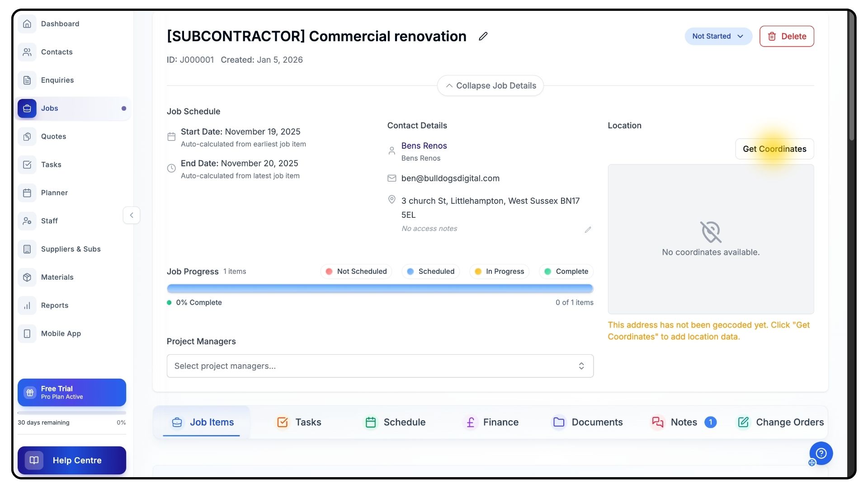Click the edit access notes pencil icon

(x=587, y=230)
